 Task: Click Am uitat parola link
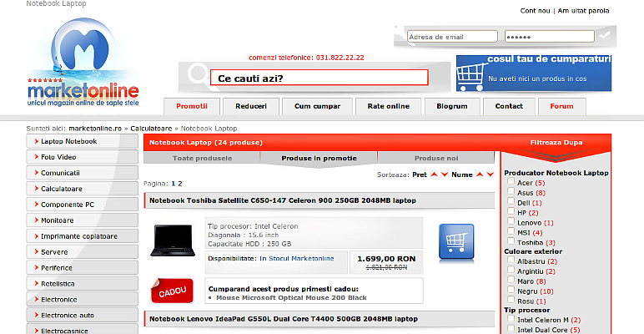(583, 11)
